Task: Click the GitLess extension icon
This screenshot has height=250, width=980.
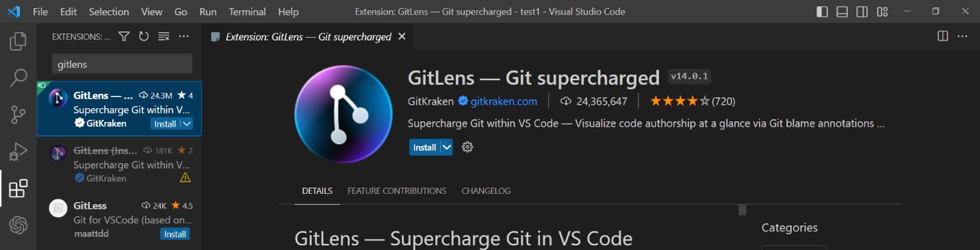Action: (58, 208)
